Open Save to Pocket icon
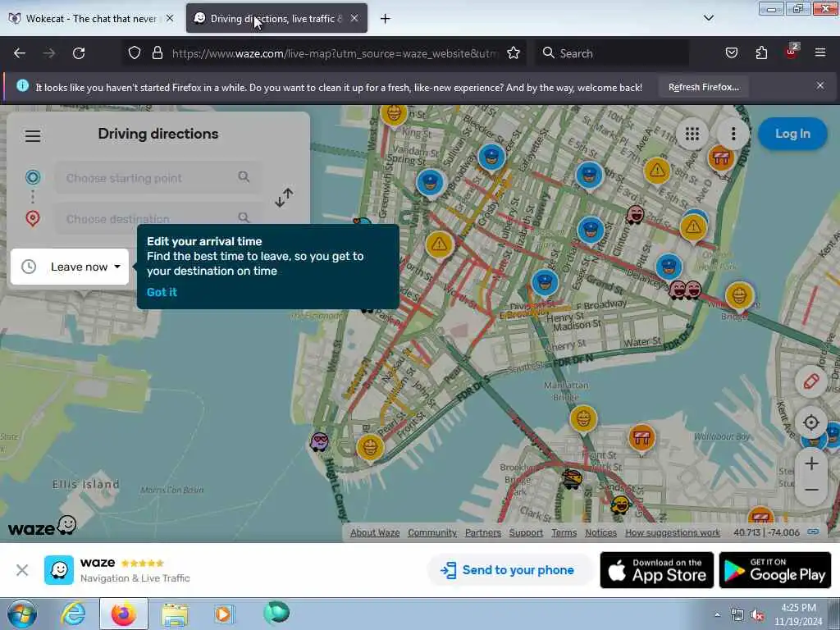Image resolution: width=840 pixels, height=630 pixels. point(731,53)
